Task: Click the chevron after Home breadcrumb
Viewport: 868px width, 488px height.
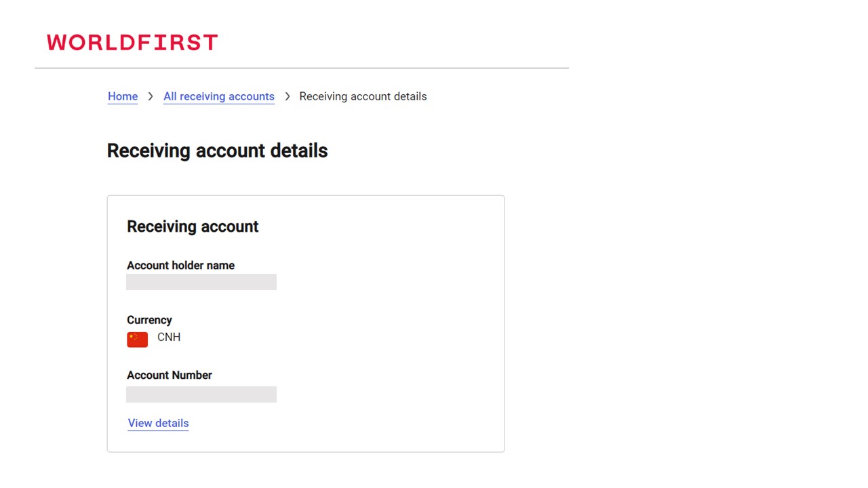Action: [151, 96]
